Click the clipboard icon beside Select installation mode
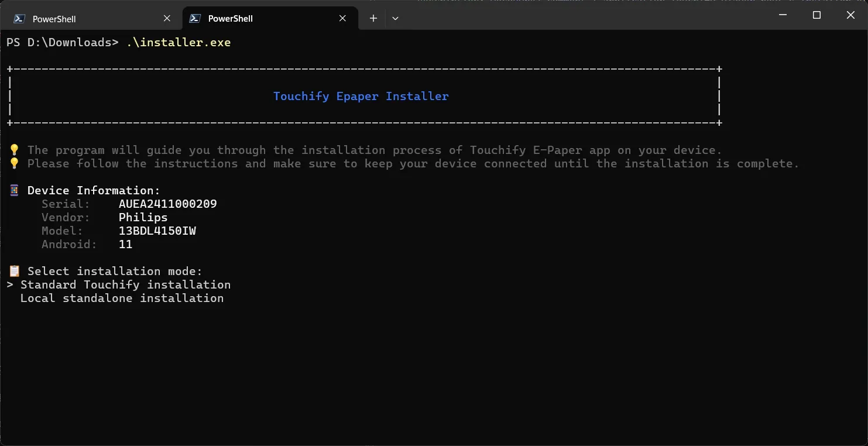This screenshot has width=868, height=446. pyautogui.click(x=15, y=272)
